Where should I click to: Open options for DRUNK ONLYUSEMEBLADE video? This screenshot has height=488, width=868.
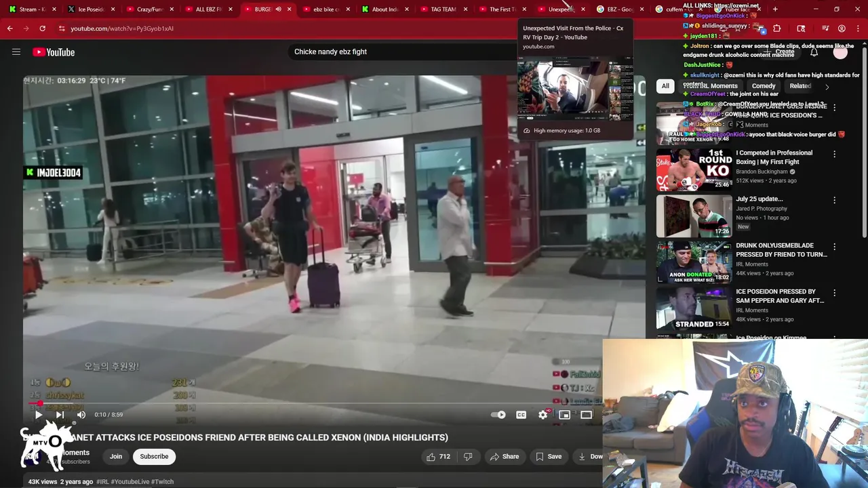pyautogui.click(x=835, y=247)
